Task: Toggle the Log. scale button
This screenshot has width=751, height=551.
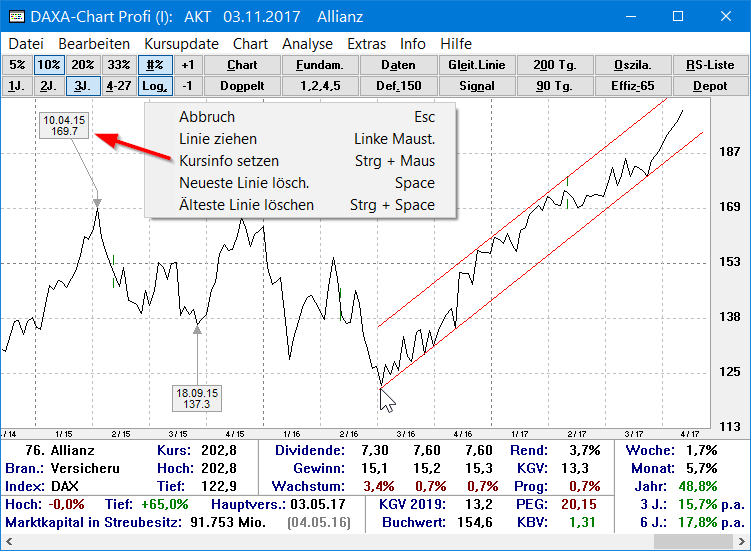Action: [x=154, y=86]
